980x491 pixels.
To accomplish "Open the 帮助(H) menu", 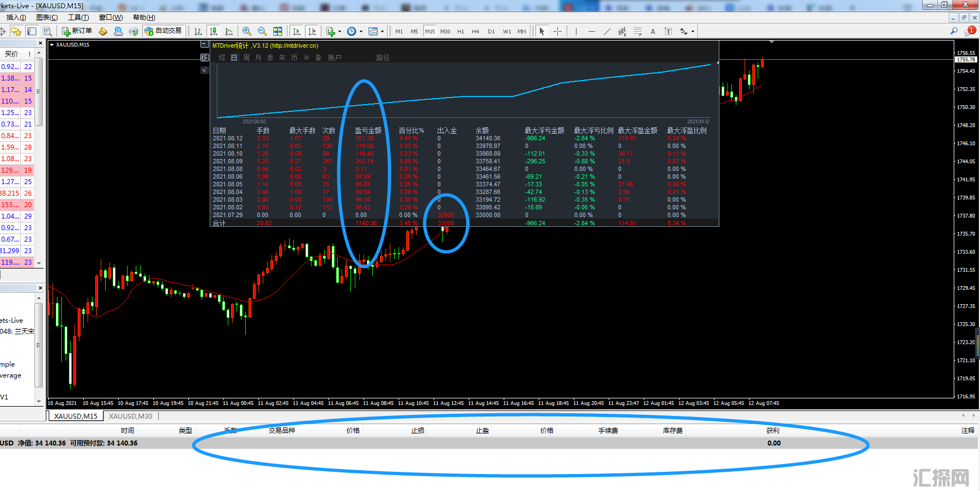I will [144, 18].
